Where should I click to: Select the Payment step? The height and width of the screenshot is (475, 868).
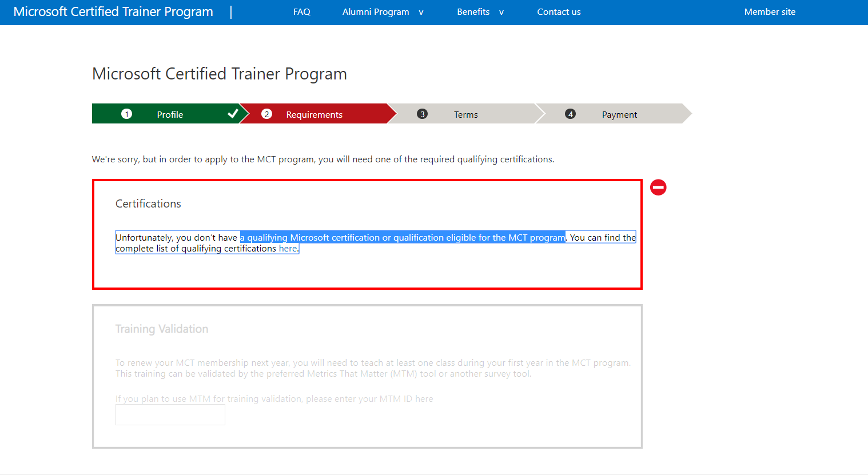[615, 114]
